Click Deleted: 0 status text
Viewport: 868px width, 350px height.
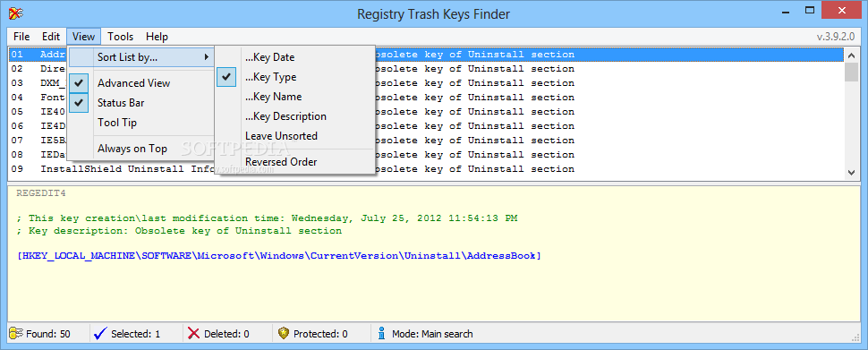click(x=226, y=334)
